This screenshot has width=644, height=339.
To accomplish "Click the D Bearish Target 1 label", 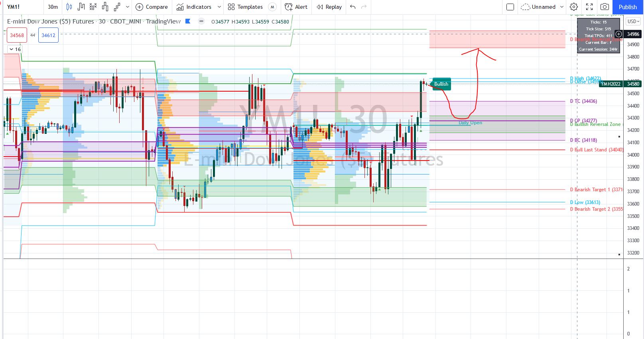I will [x=597, y=190].
